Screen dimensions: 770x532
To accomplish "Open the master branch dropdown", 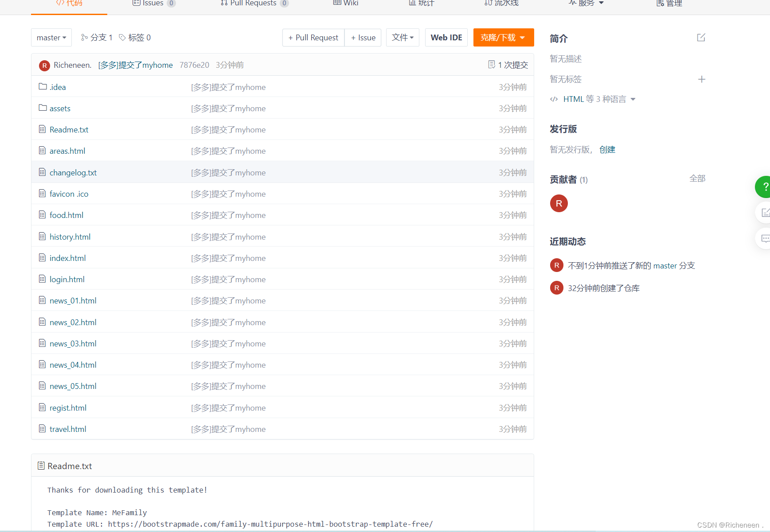I will pyautogui.click(x=51, y=38).
